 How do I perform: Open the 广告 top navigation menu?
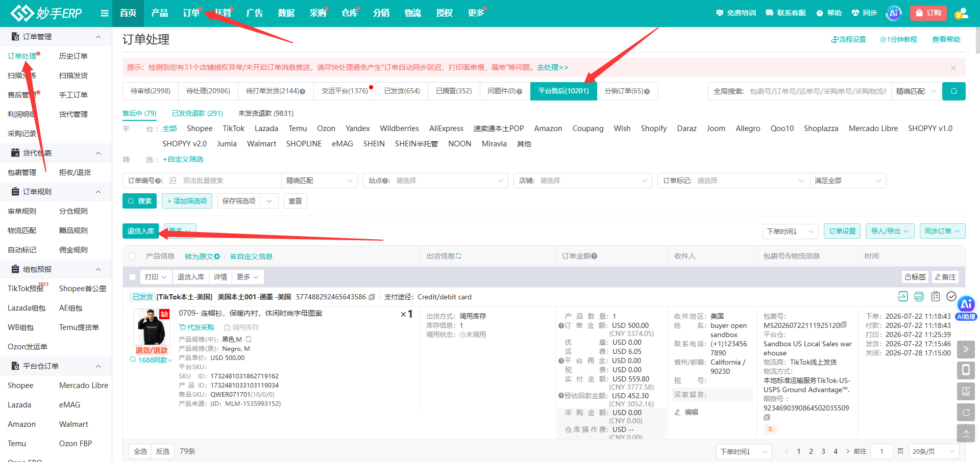point(255,13)
